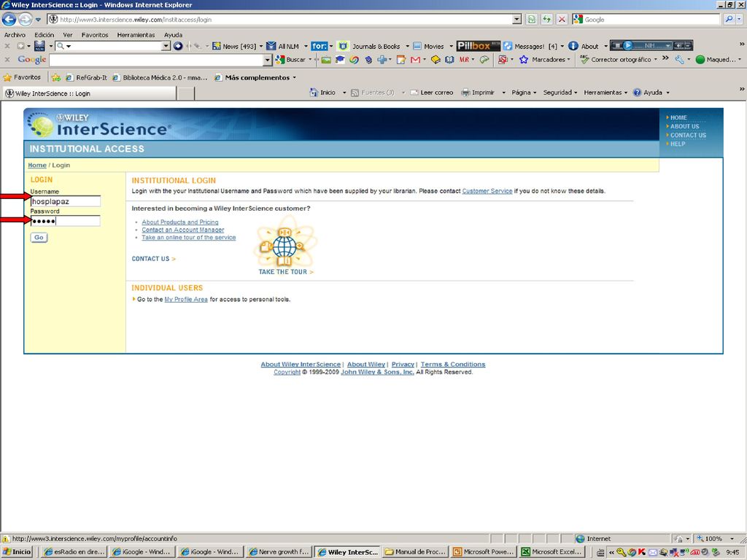Click the Refresh page icon

click(547, 20)
